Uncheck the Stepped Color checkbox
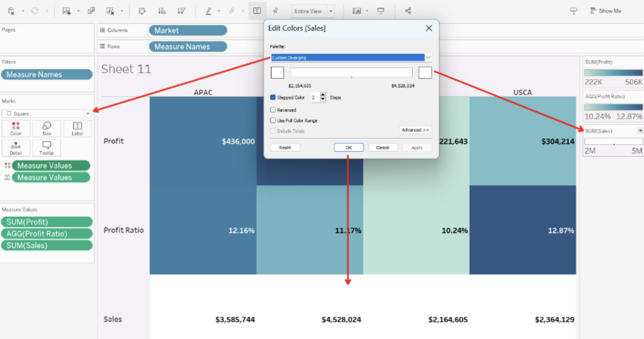Image resolution: width=644 pixels, height=339 pixels. click(273, 97)
